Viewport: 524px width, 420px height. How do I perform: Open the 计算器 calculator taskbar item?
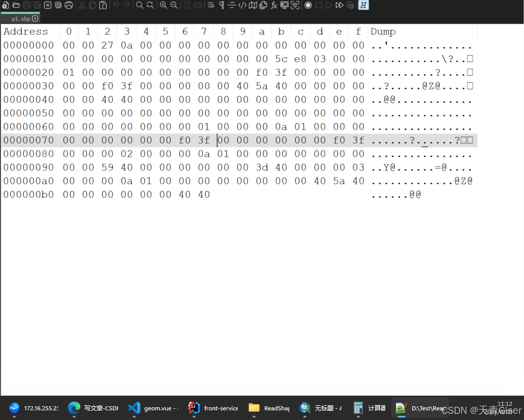[369, 408]
